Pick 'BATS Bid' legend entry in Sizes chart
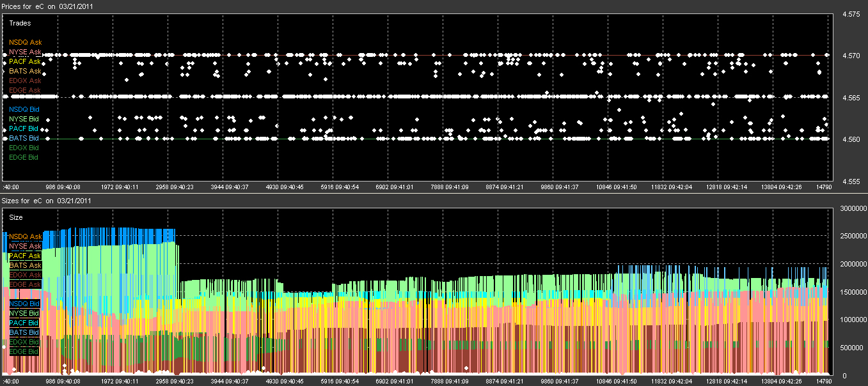 [x=24, y=332]
